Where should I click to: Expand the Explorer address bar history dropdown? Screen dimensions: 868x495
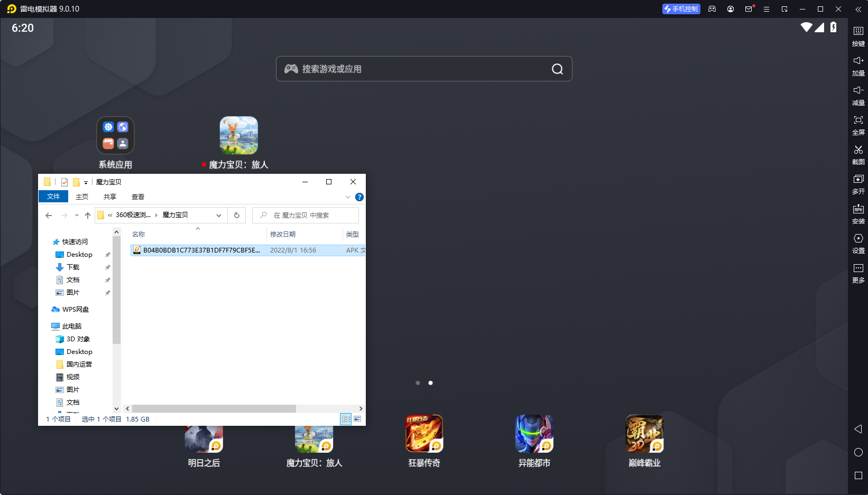coord(219,216)
